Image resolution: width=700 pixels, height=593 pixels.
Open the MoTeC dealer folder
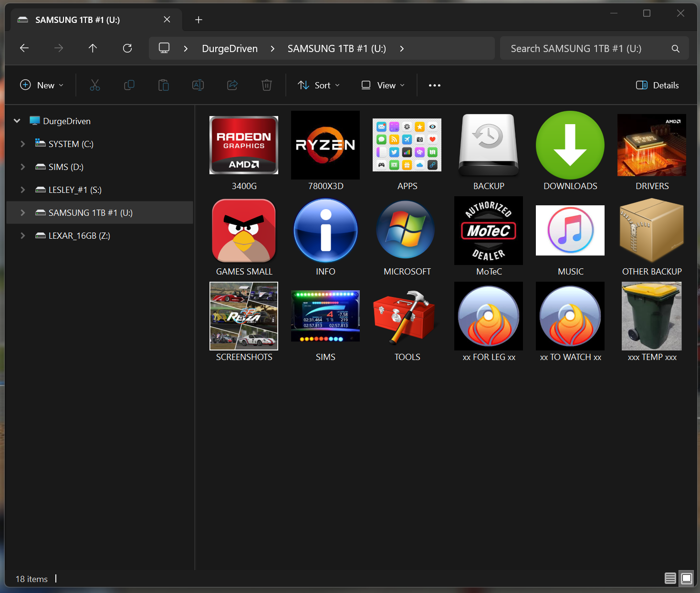tap(489, 231)
